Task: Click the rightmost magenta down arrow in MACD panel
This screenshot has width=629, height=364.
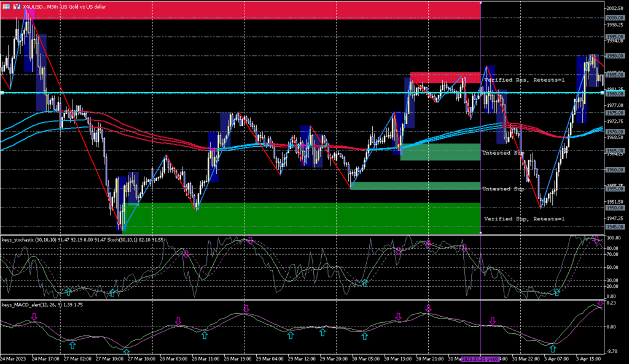Action: (x=600, y=304)
